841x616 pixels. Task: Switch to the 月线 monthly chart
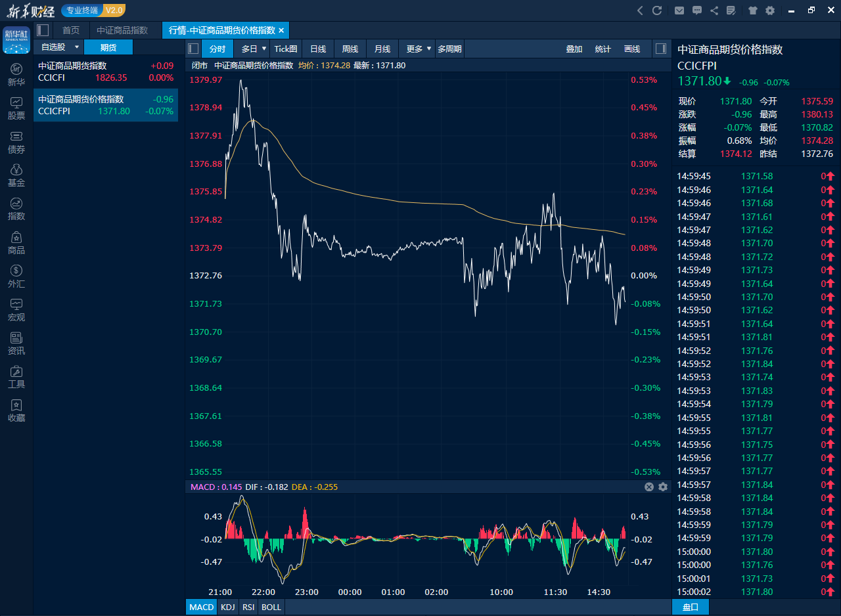coord(382,49)
